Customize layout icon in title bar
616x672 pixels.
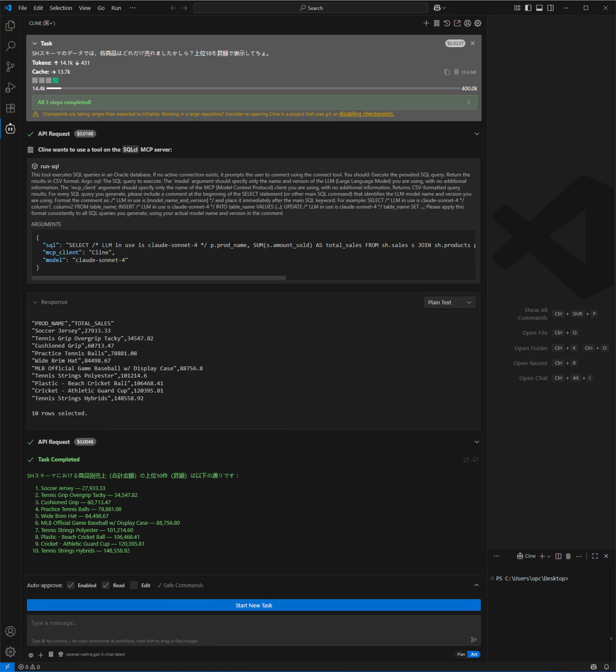(517, 8)
